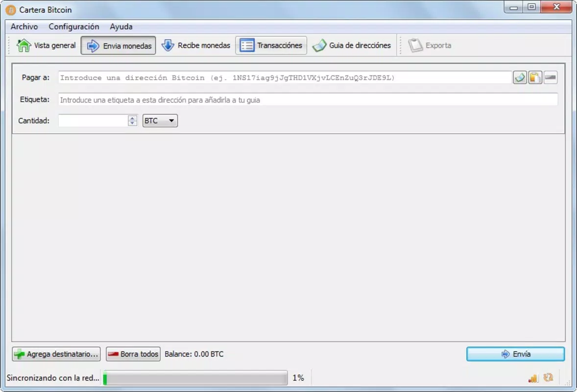Click the network sync progress bar

[x=195, y=378]
